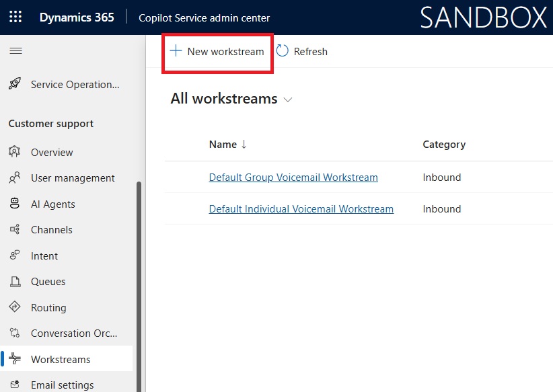The image size is (553, 392).
Task: Click Copilot Service admin center title
Action: coord(204,18)
